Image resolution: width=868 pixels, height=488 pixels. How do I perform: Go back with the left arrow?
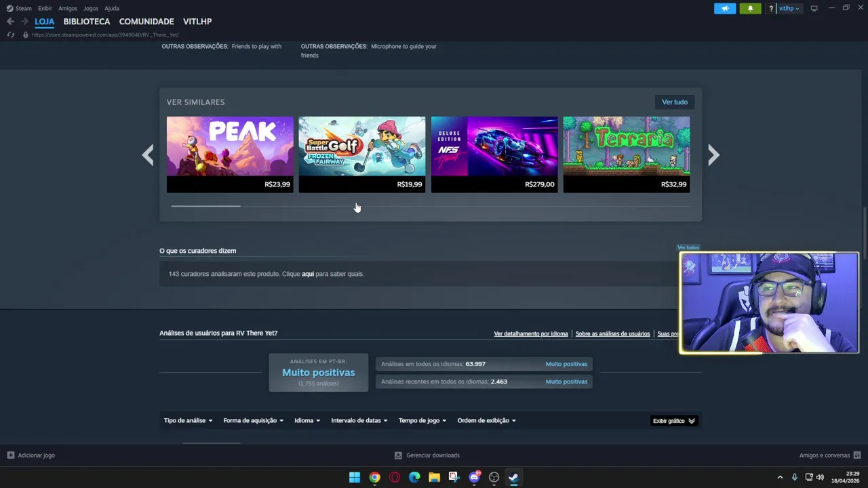10,22
